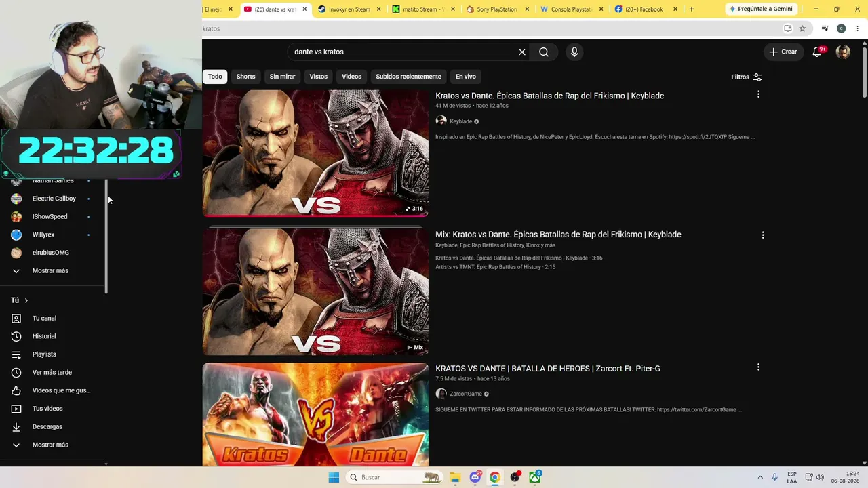The image size is (868, 488).
Task: Open the YouTube account avatar menu
Action: coord(843,52)
